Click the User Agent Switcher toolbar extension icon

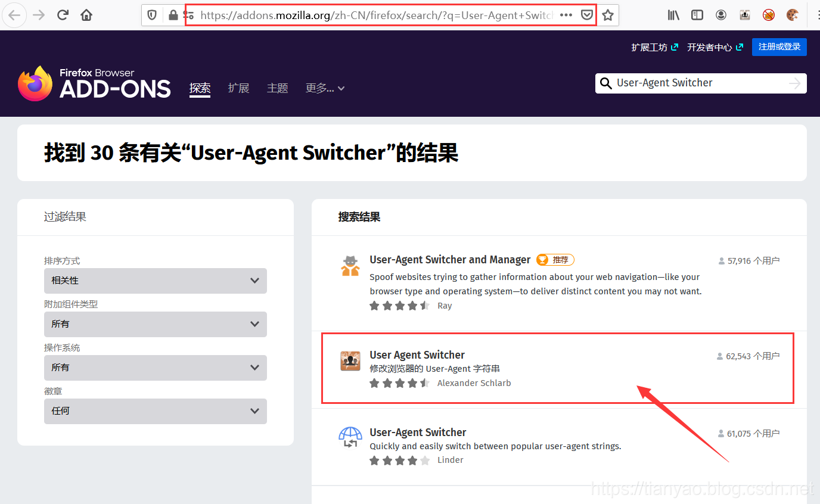click(x=745, y=15)
